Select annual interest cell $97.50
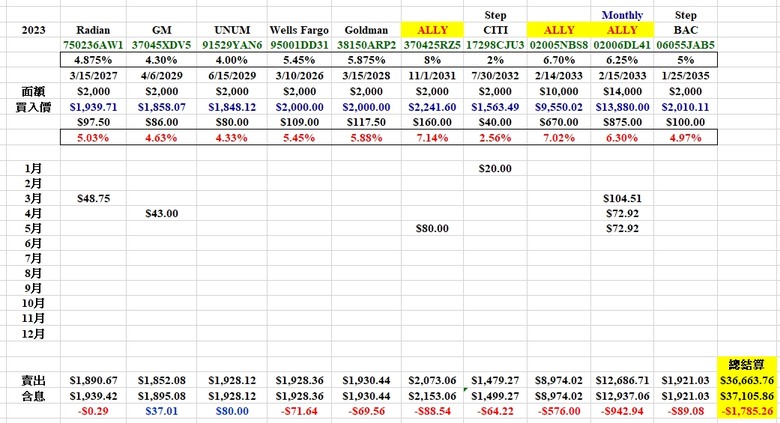 pyautogui.click(x=93, y=122)
